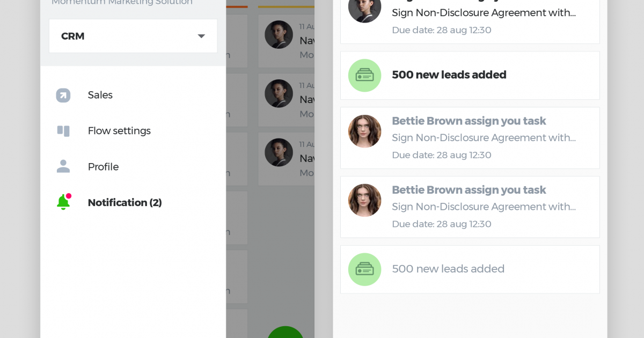Click the Flow settings columns icon
Image resolution: width=644 pixels, height=338 pixels.
[x=63, y=131]
